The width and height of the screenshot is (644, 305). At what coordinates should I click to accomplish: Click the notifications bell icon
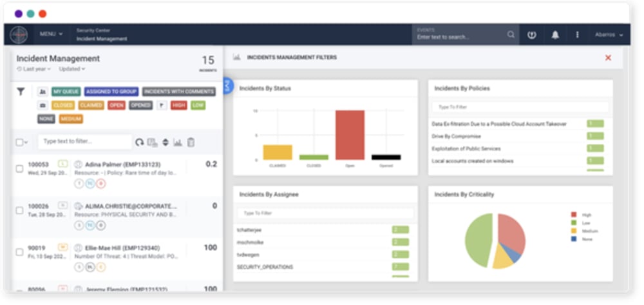(555, 35)
